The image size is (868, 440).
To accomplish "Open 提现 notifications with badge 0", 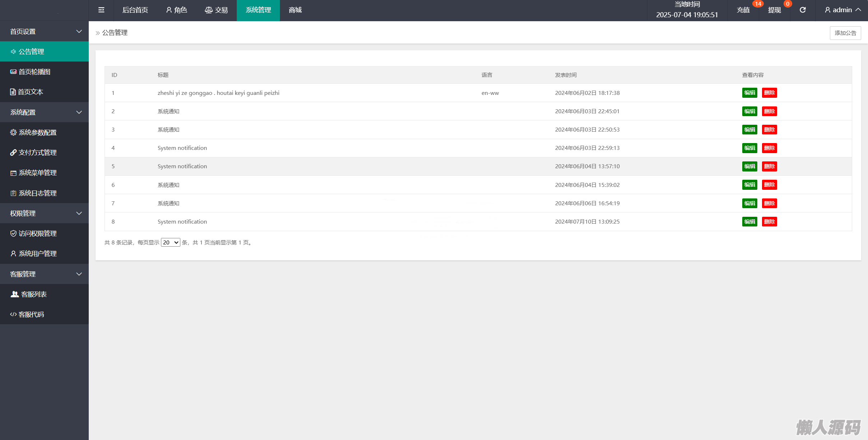I will pyautogui.click(x=775, y=10).
